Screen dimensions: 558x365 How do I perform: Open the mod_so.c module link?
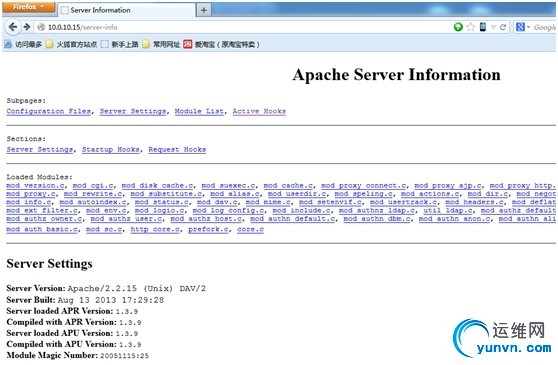coord(104,229)
